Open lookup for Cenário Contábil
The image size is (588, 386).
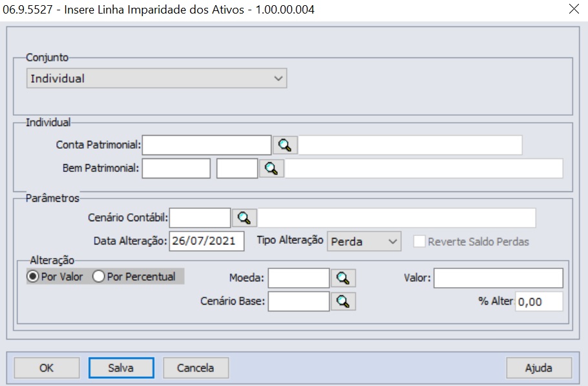point(244,218)
